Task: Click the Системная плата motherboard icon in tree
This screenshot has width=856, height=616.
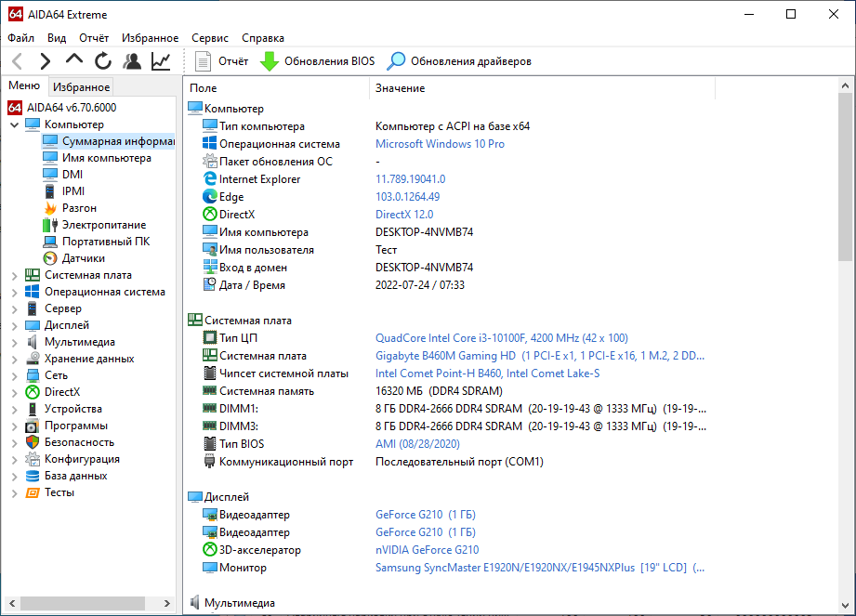Action: pyautogui.click(x=33, y=275)
